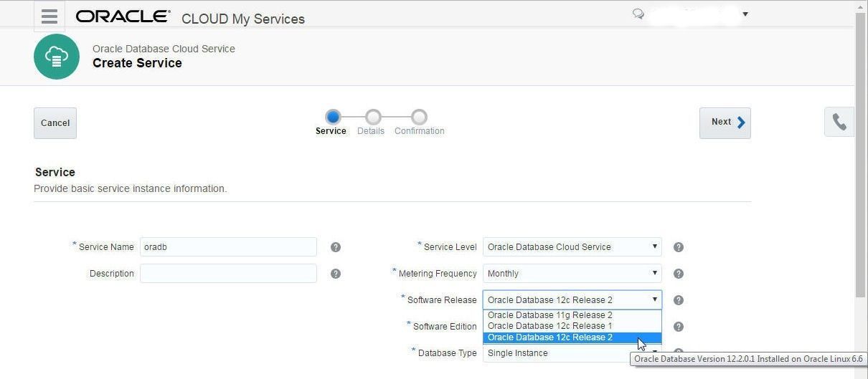Expand the Service Level dropdown

[x=572, y=246]
